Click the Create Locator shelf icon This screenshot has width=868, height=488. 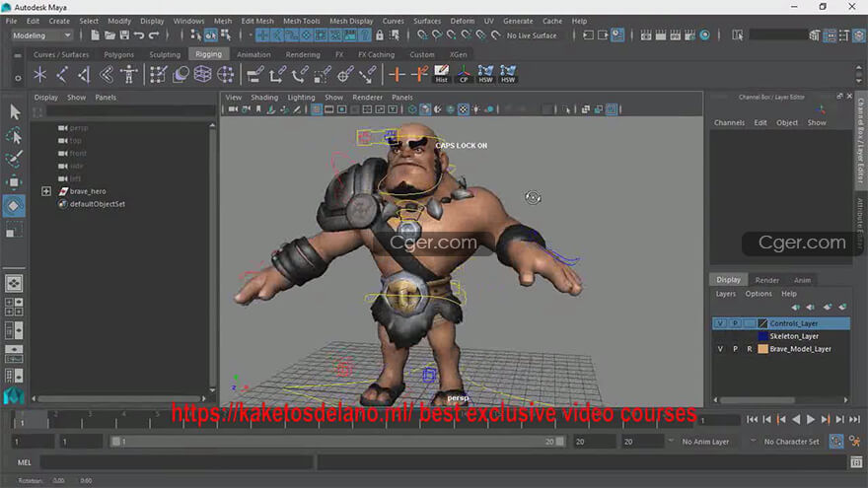39,74
